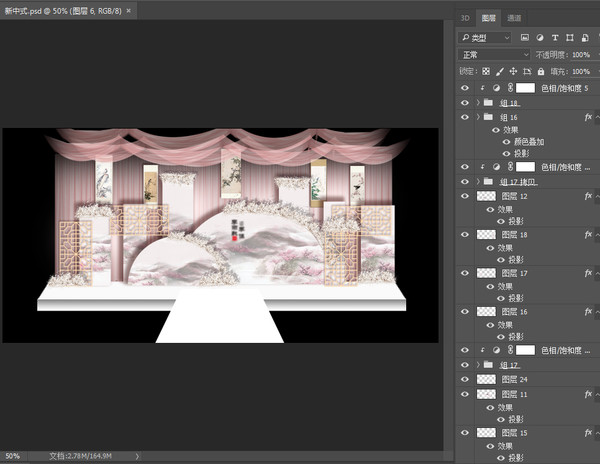Click prevent artboard auto-nesting icon

click(527, 72)
